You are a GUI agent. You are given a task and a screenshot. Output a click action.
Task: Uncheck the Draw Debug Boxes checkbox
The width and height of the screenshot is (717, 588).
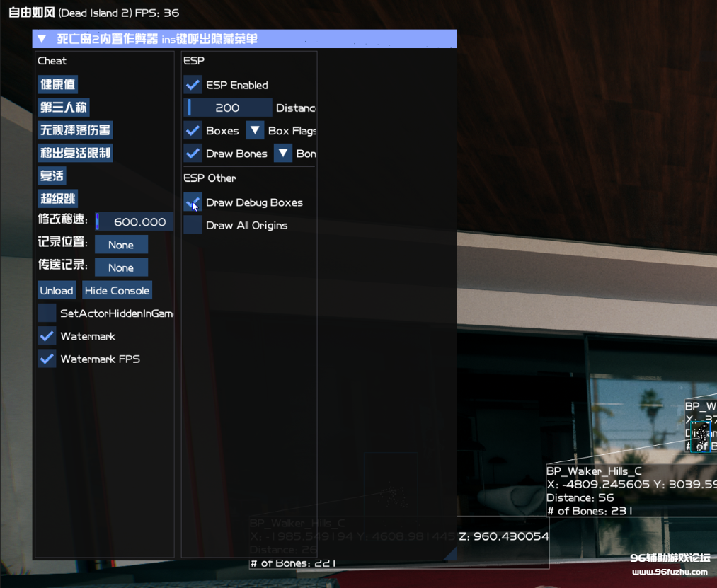pos(193,202)
